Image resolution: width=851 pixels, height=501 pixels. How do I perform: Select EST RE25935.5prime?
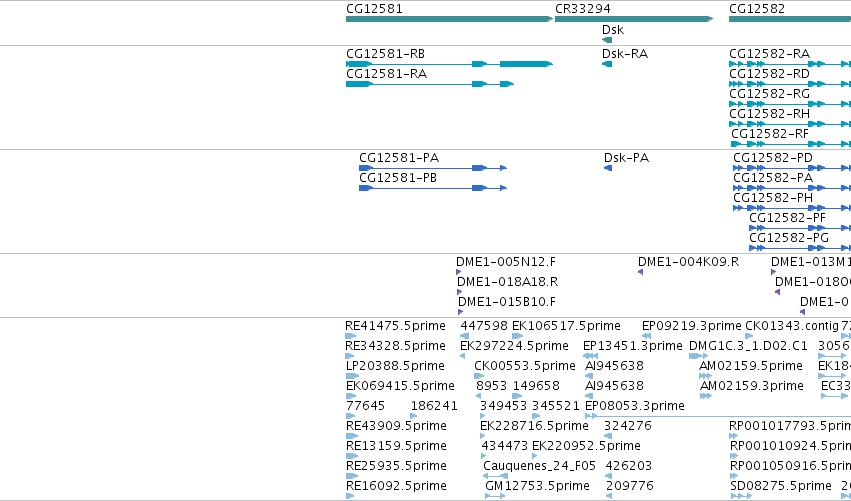pos(396,466)
